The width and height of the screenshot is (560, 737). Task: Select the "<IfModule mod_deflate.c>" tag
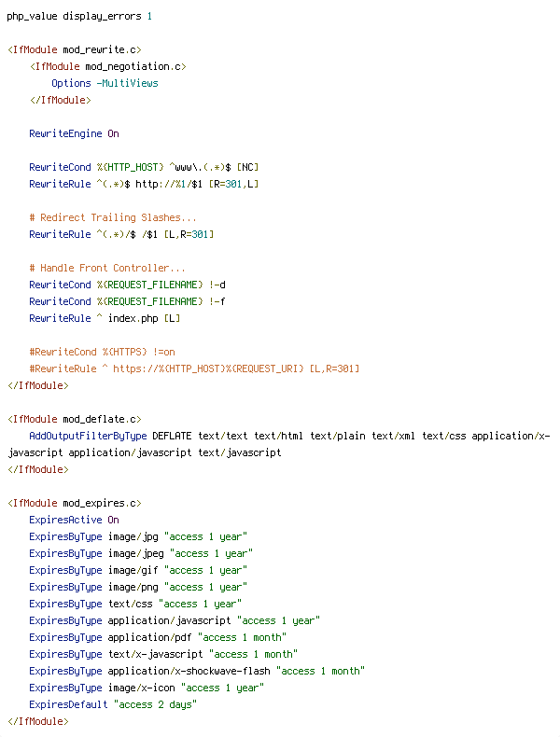(x=75, y=419)
